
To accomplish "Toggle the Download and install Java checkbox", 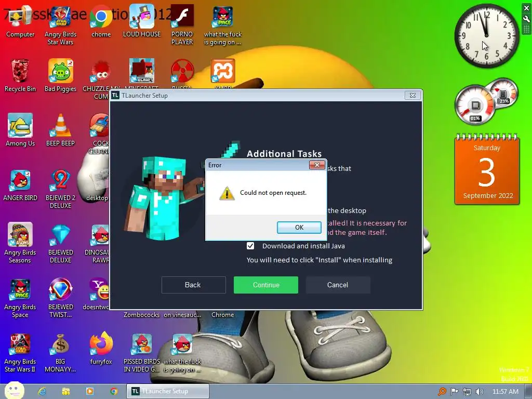I will pyautogui.click(x=250, y=246).
